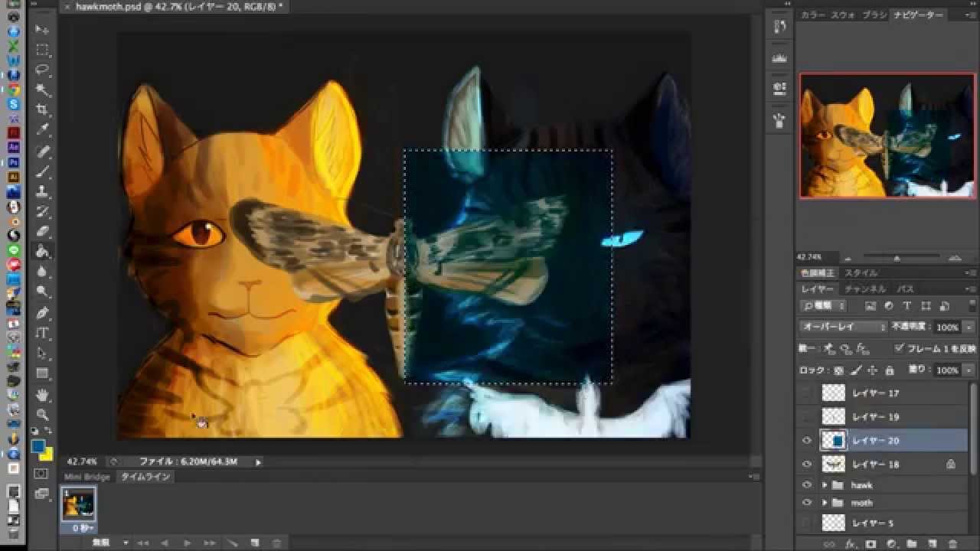Switch to the ナビゲーター tab
This screenshot has height=551, width=980.
click(918, 15)
